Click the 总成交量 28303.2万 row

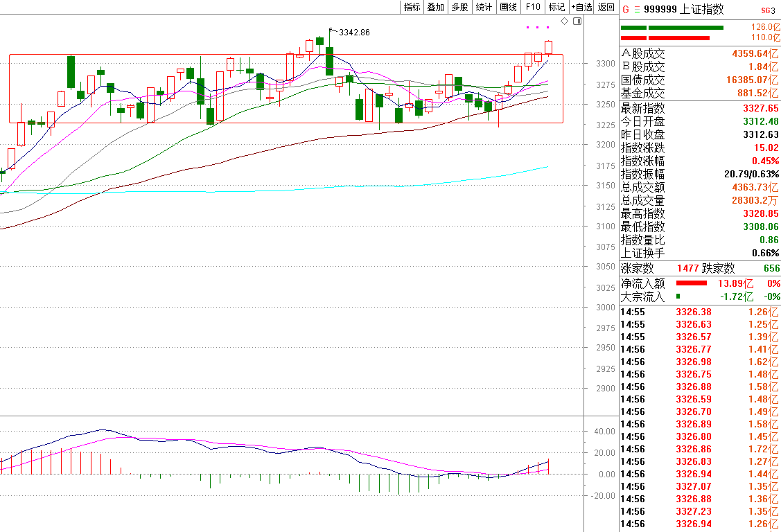click(700, 201)
